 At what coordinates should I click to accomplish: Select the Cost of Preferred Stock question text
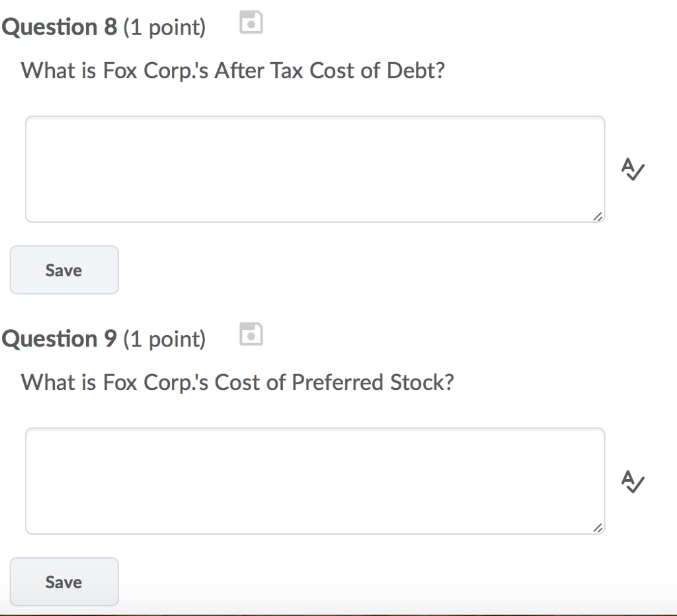point(237,382)
